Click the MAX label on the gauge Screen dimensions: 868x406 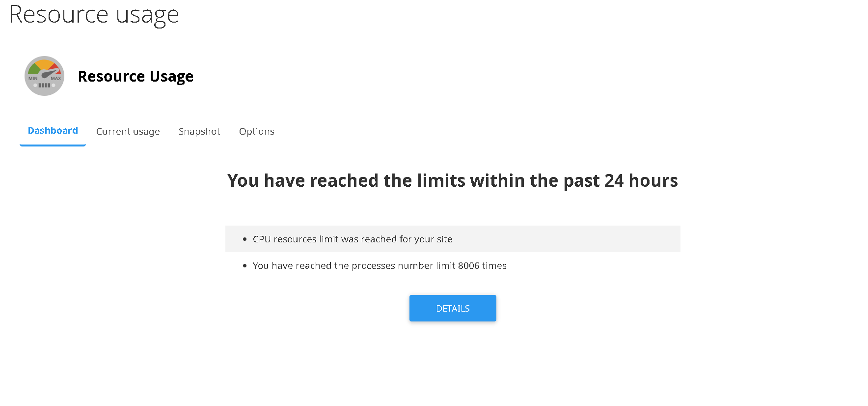[x=56, y=79]
